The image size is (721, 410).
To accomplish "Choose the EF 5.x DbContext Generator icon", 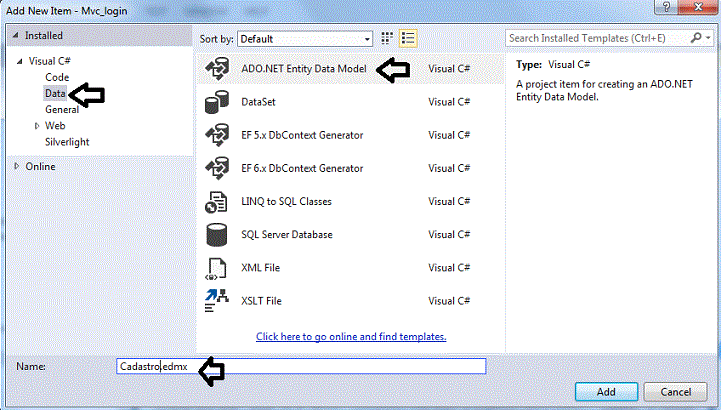I will coord(217,135).
